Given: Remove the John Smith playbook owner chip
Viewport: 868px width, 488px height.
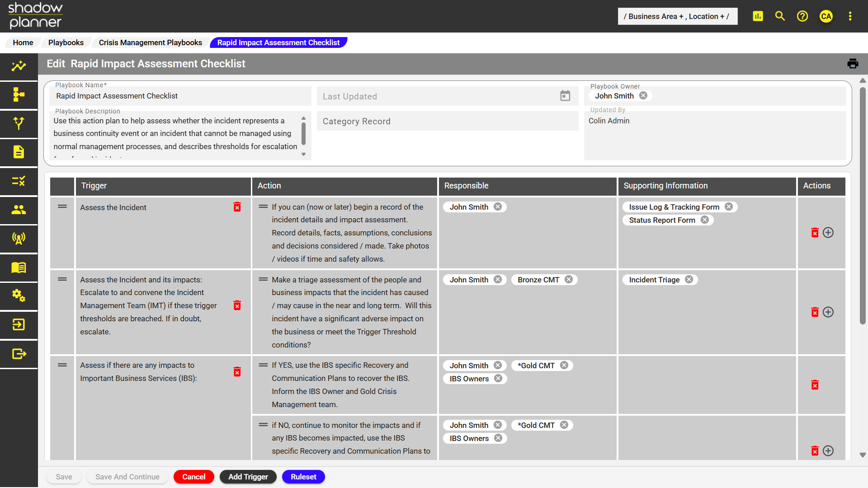Looking at the screenshot, I should [643, 95].
